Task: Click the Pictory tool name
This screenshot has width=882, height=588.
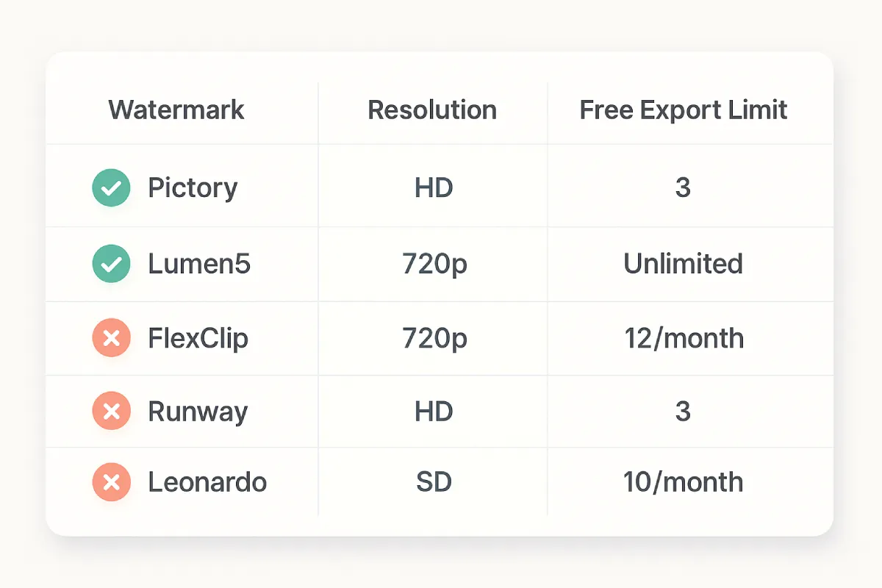Action: 193,188
